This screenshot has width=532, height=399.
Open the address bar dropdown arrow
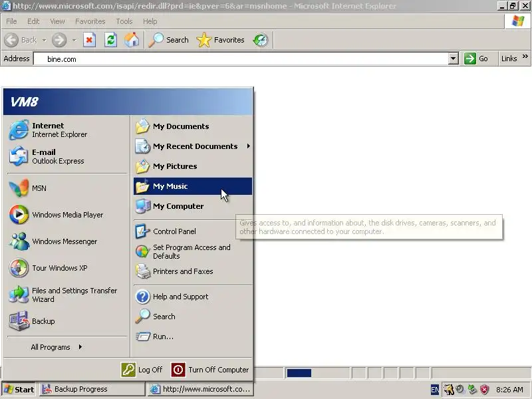453,59
